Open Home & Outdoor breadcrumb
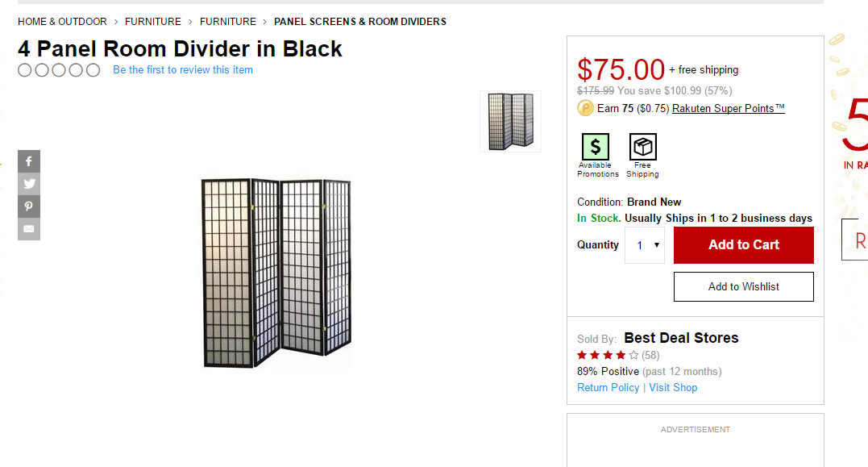 click(62, 22)
